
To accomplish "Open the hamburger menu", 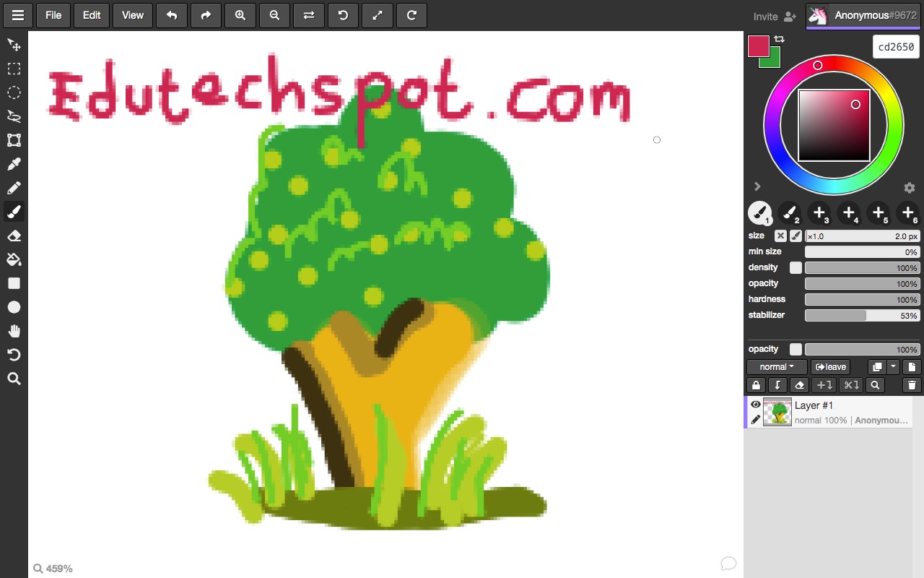I will (17, 15).
